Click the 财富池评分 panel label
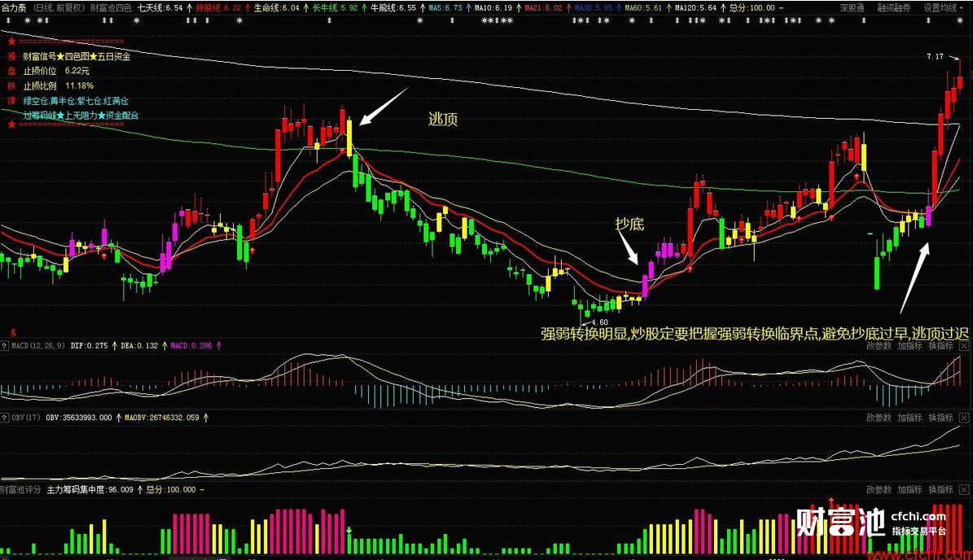973x560 pixels. (21, 490)
